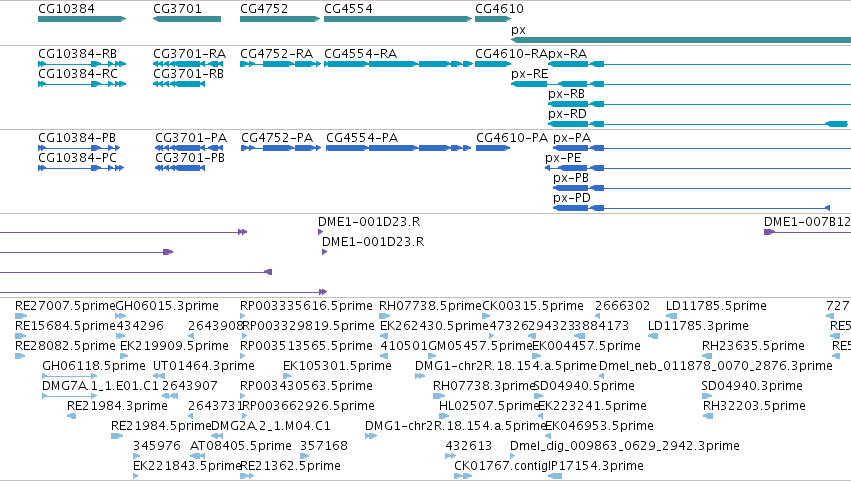Select the RH07738.5prime EST label
The image size is (851, 481).
(x=430, y=306)
